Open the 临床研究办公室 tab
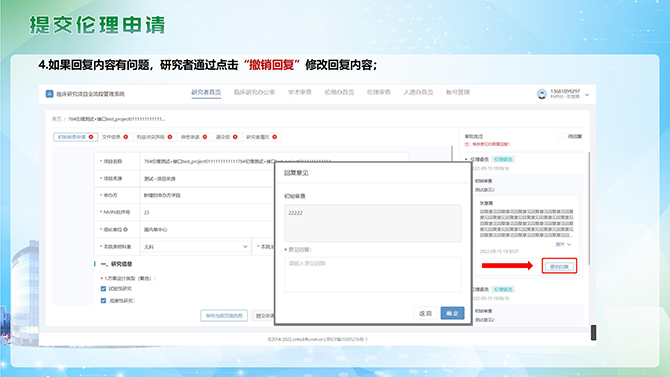670x377 pixels. point(254,92)
